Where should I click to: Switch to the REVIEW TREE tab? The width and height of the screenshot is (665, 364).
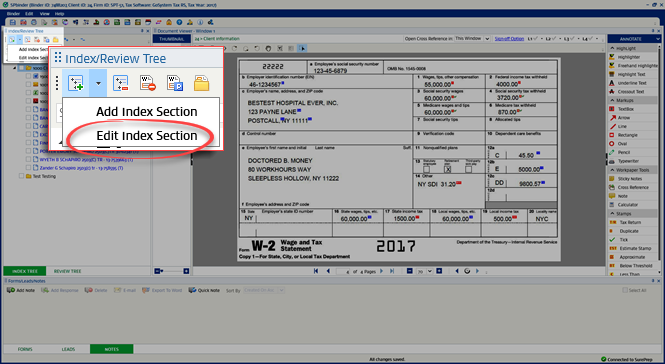pyautogui.click(x=67, y=271)
